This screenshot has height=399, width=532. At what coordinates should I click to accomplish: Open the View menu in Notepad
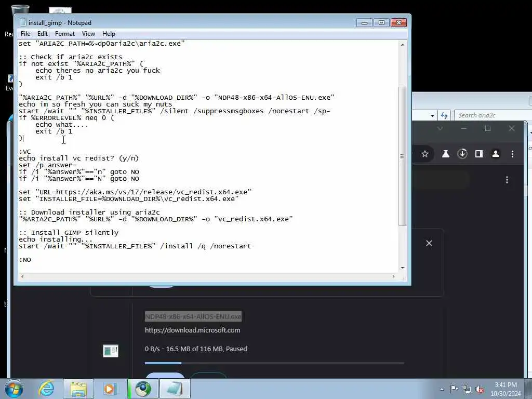coord(88,34)
